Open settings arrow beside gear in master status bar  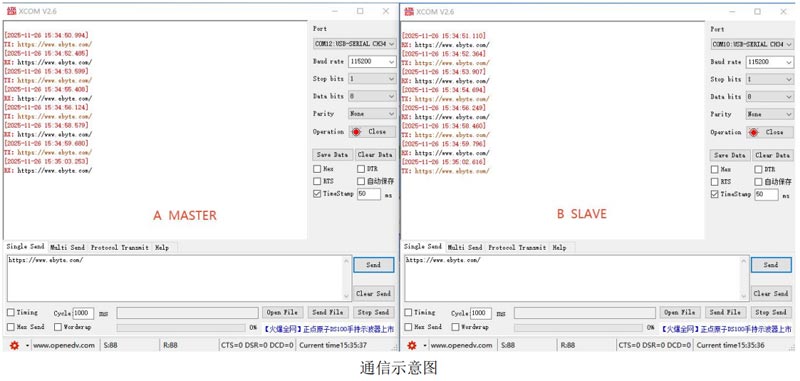click(x=27, y=346)
